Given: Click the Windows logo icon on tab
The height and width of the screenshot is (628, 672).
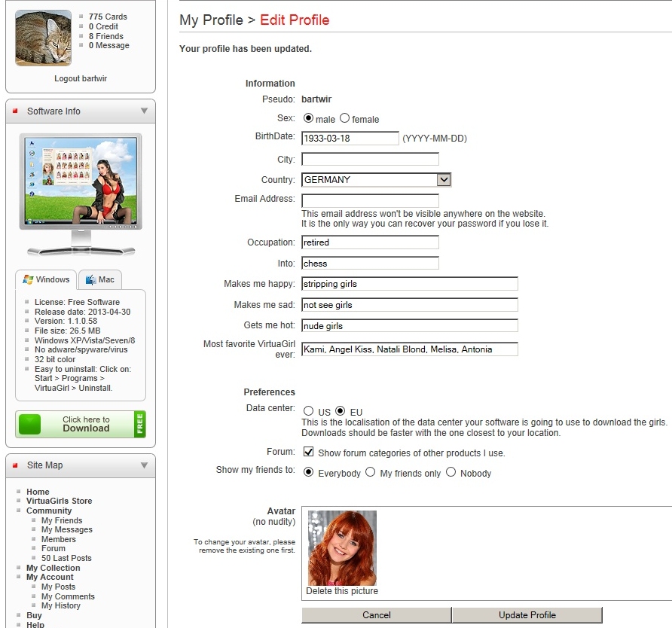Looking at the screenshot, I should (29, 279).
